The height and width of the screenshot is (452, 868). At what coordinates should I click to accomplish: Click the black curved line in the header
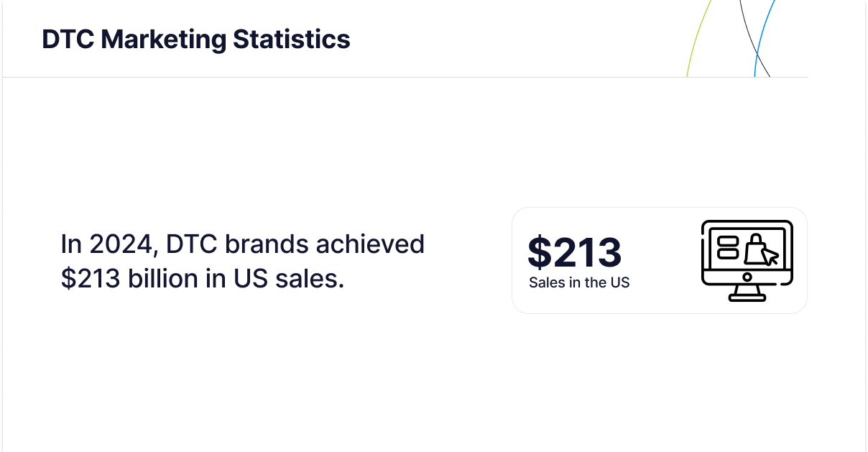coord(752,36)
